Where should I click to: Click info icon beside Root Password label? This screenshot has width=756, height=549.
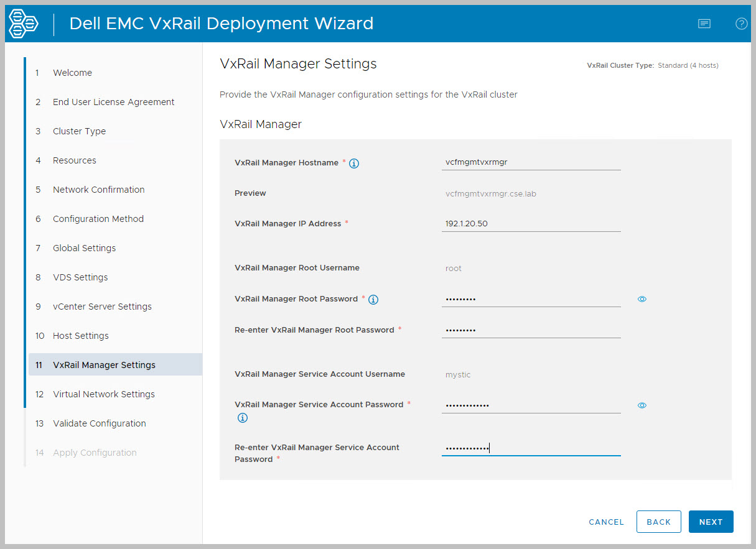click(373, 300)
